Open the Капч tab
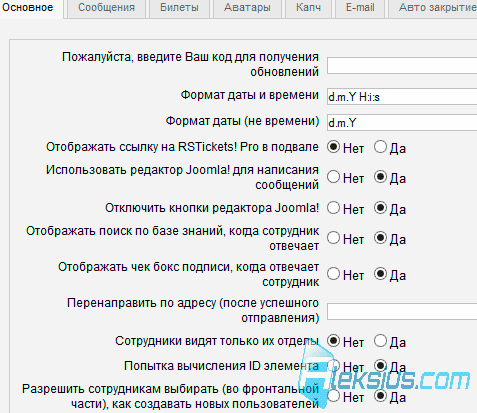The width and height of the screenshot is (477, 413). [x=308, y=8]
